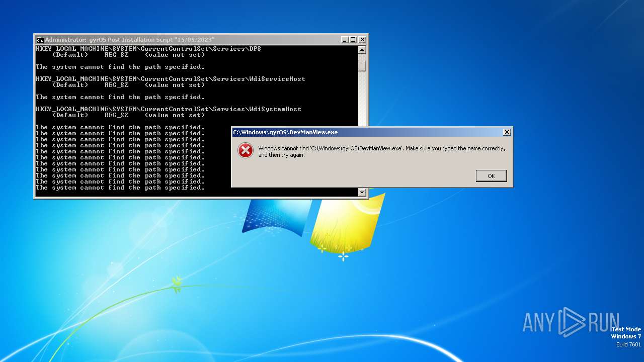Click the console vertical scrollbar thumb
The height and width of the screenshot is (362, 644).
(362, 66)
